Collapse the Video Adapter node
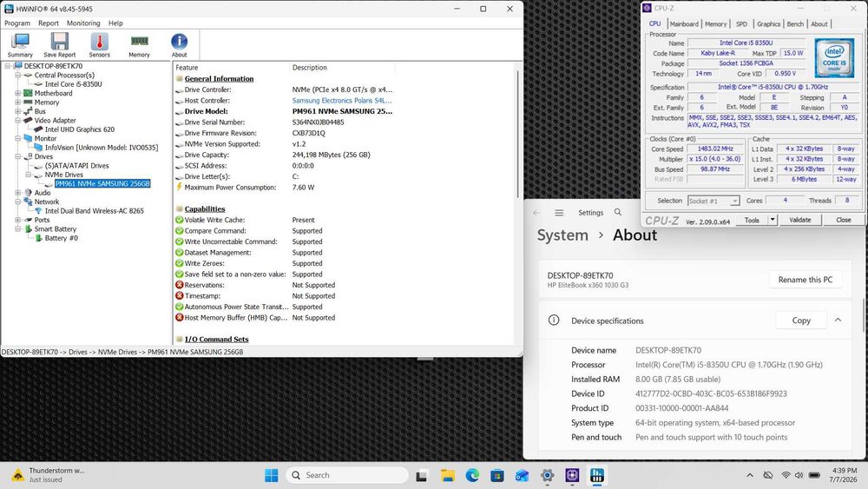Screen dimensions: 868x489 coord(17,120)
